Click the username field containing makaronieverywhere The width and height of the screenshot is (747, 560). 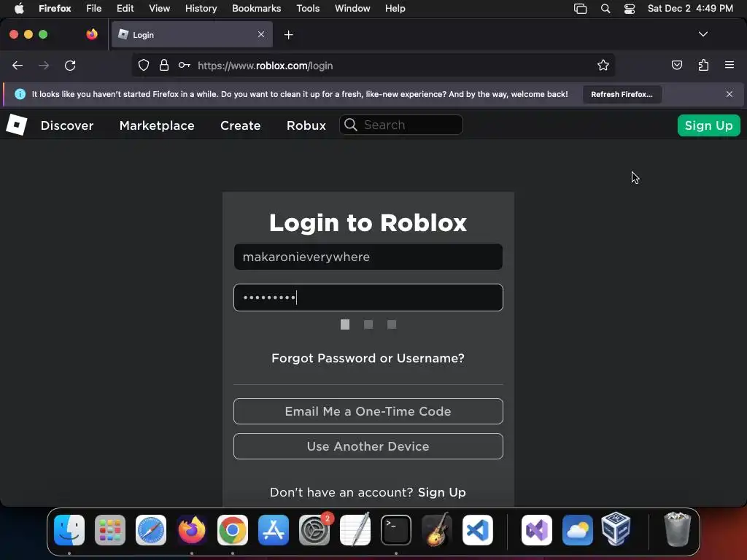368,257
